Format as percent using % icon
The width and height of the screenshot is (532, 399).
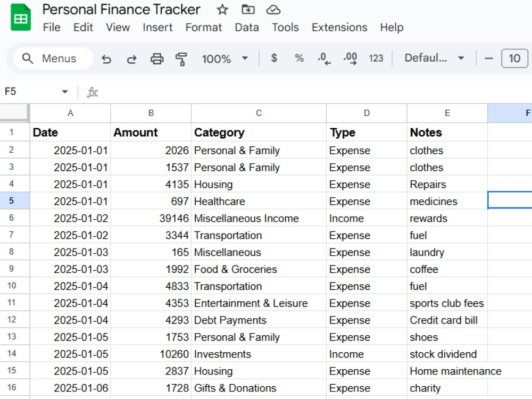(299, 58)
